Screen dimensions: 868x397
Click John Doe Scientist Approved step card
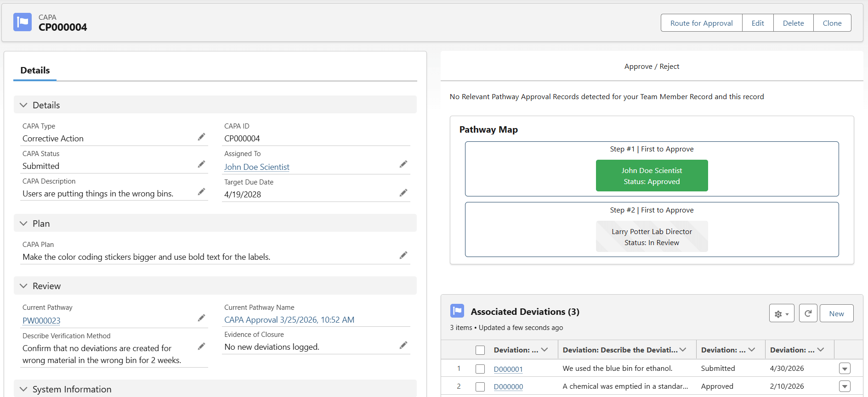click(x=652, y=176)
